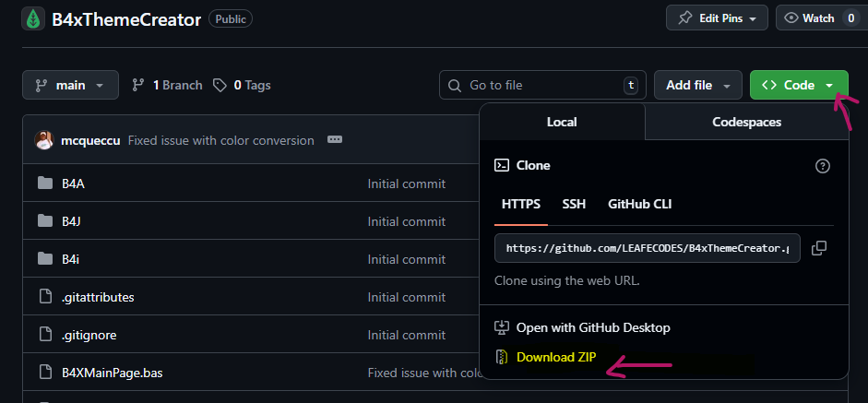Open the commit message 'Fixed issue with color conversion'
The width and height of the screenshot is (868, 403).
click(x=220, y=140)
